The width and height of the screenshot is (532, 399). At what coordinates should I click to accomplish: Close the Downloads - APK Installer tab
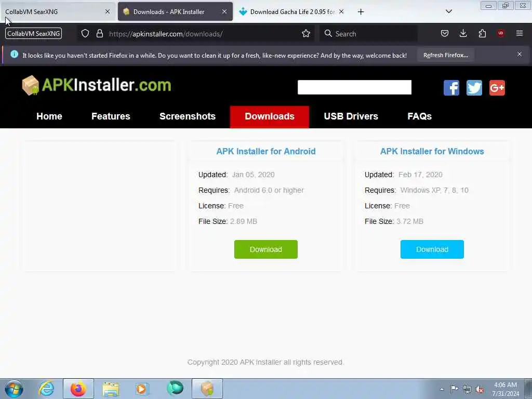[x=224, y=11]
